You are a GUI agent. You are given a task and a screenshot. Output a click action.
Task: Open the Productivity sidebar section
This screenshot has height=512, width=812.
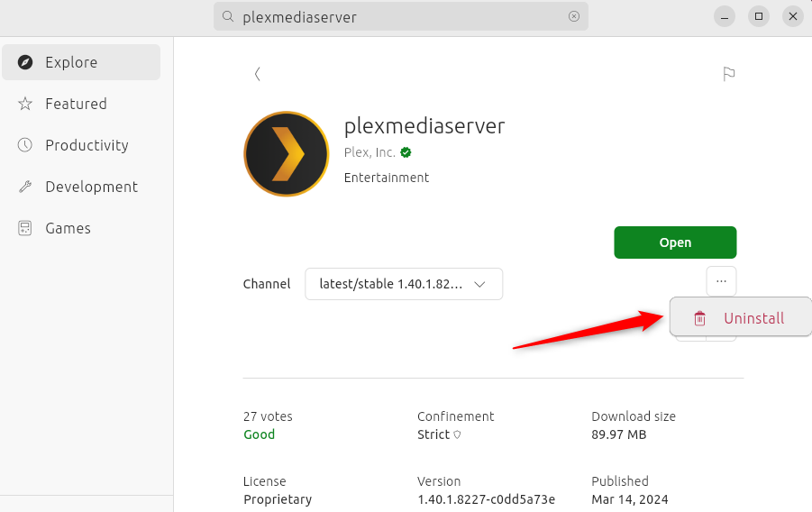point(81,145)
